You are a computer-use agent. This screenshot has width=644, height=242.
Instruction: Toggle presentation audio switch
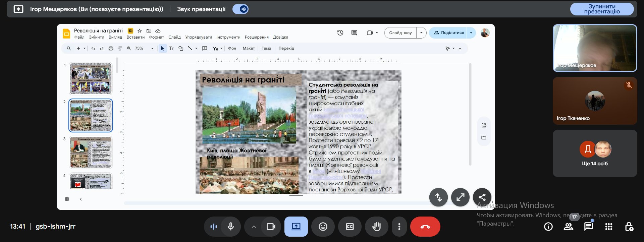point(240,9)
